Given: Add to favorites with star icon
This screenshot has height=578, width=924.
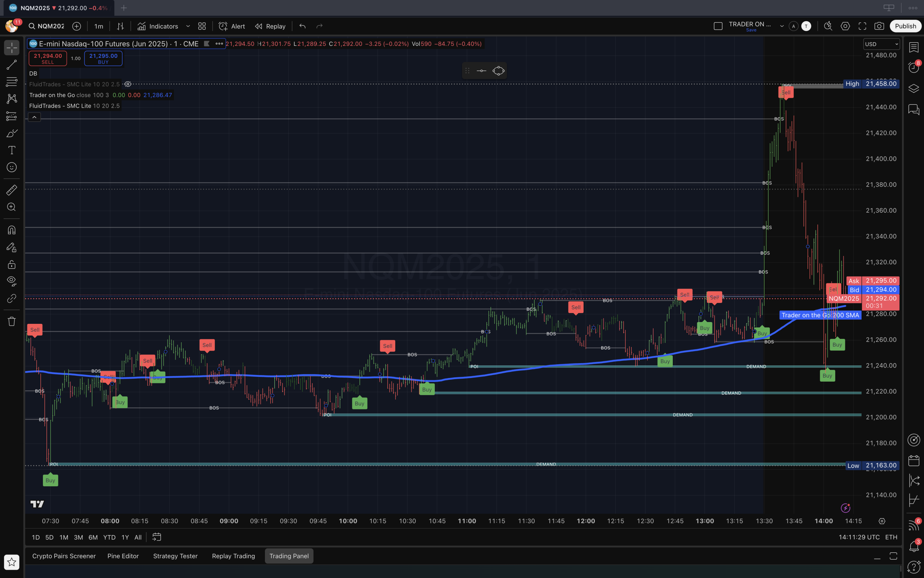Looking at the screenshot, I should point(12,562).
